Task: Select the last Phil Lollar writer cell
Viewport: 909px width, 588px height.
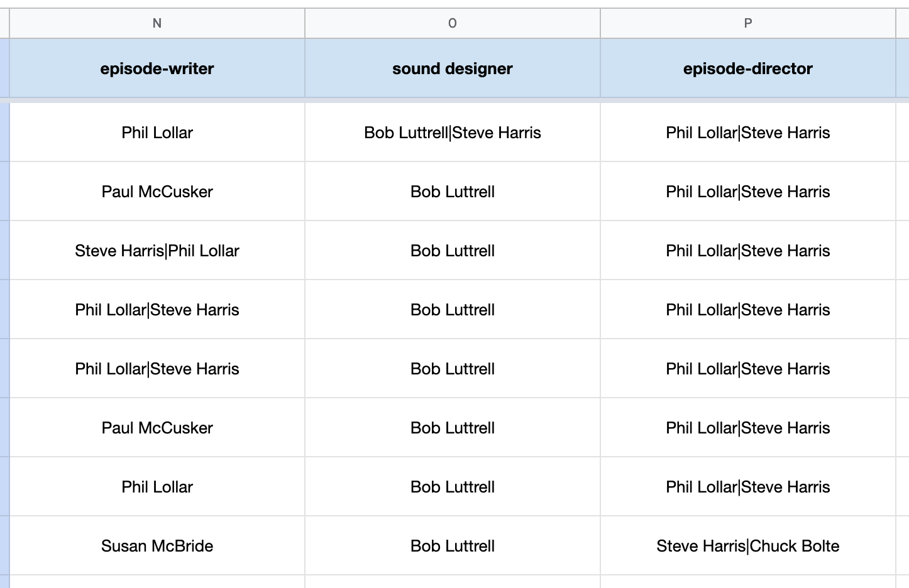Action: point(157,487)
